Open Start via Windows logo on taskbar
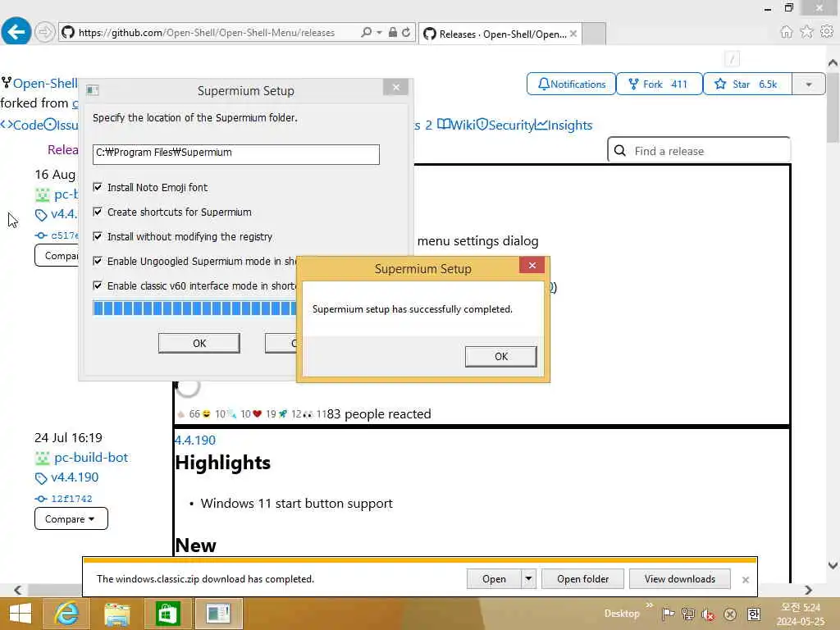This screenshot has height=630, width=840. (21, 614)
